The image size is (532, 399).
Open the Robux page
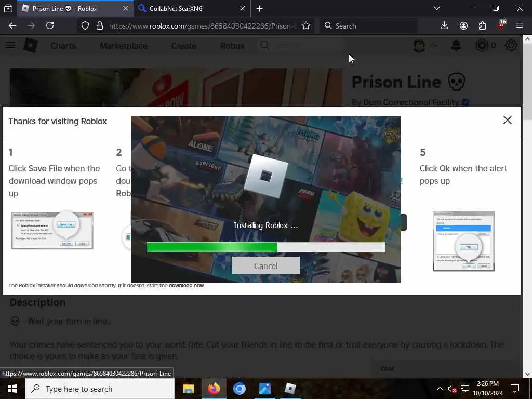point(232,46)
